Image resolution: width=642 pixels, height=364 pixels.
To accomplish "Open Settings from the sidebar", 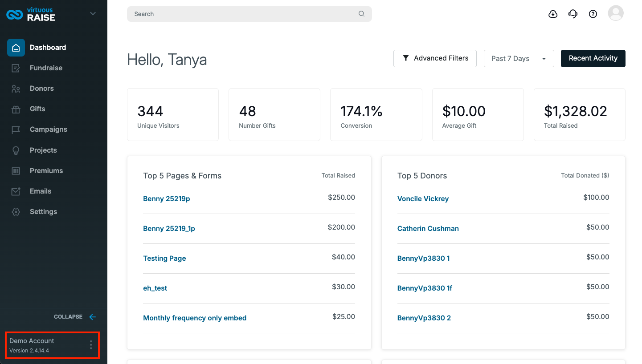I will pyautogui.click(x=43, y=212).
